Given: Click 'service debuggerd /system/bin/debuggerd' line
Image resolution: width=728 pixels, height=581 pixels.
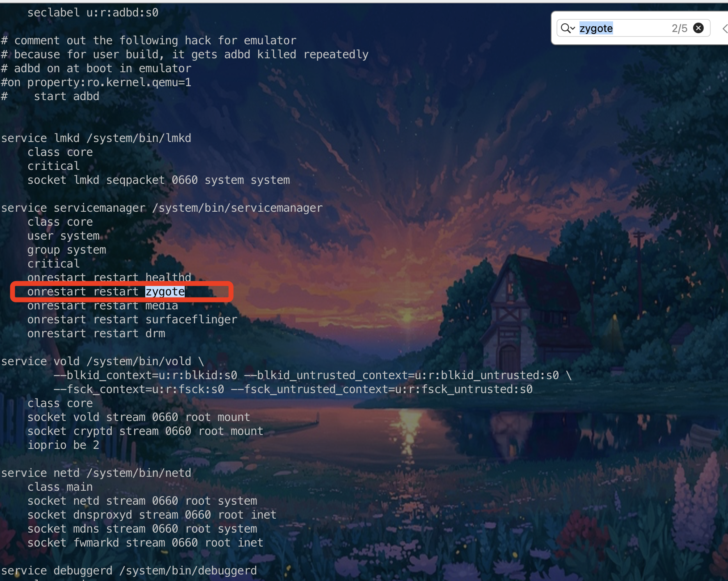Looking at the screenshot, I should tap(129, 571).
